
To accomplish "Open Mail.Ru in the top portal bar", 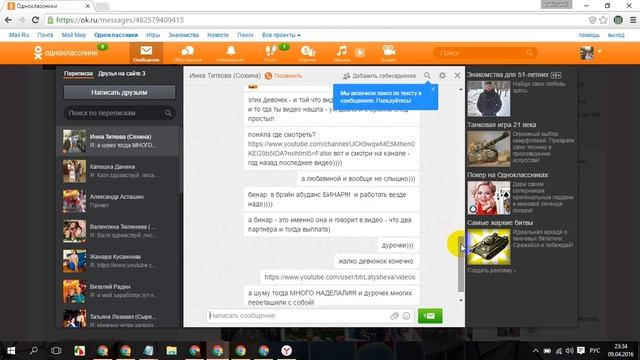I will pyautogui.click(x=19, y=35).
